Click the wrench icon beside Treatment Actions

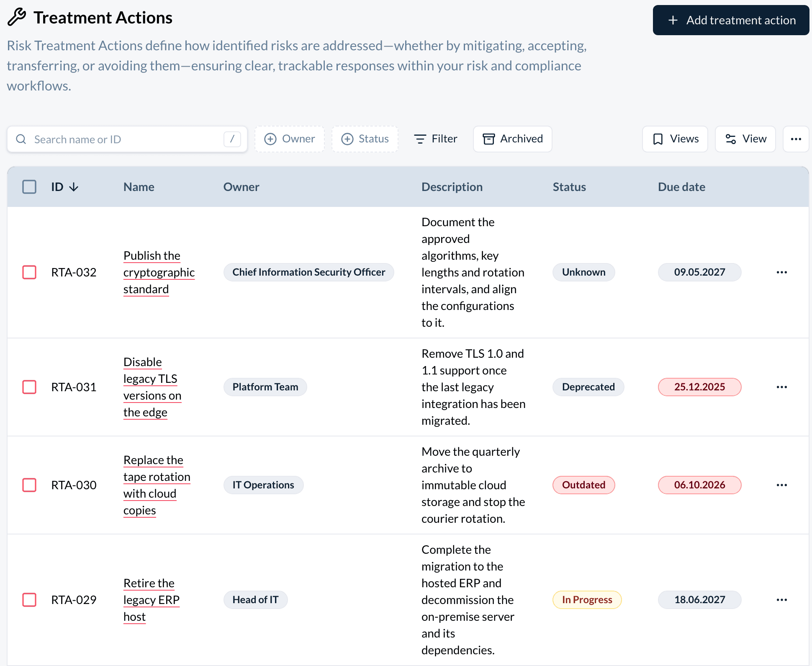point(17,18)
